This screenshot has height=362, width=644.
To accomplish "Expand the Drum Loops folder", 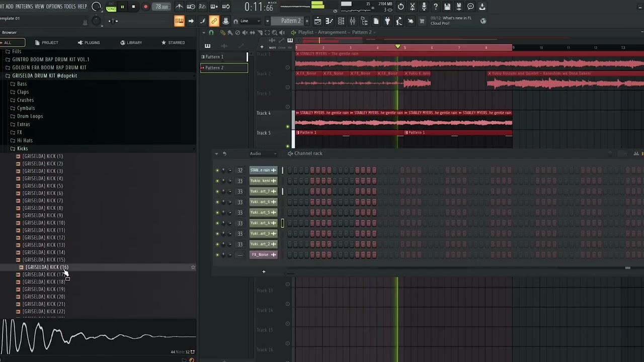I will [x=30, y=116].
